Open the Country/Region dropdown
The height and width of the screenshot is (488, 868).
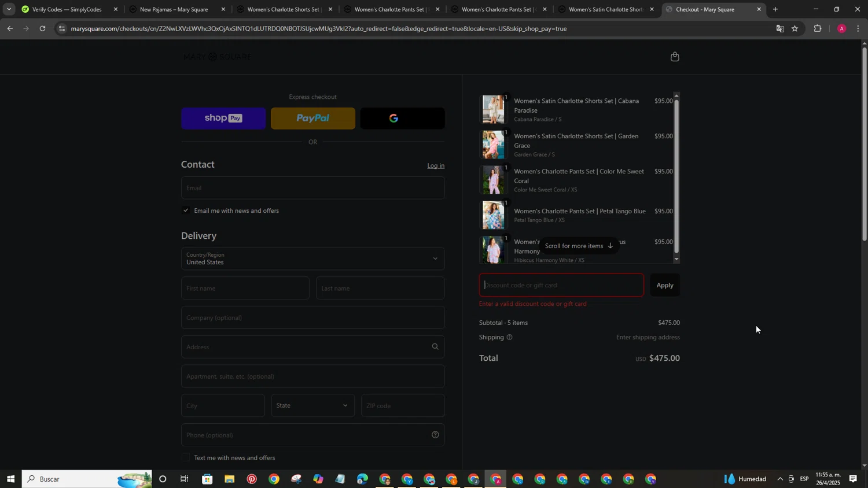(312, 258)
